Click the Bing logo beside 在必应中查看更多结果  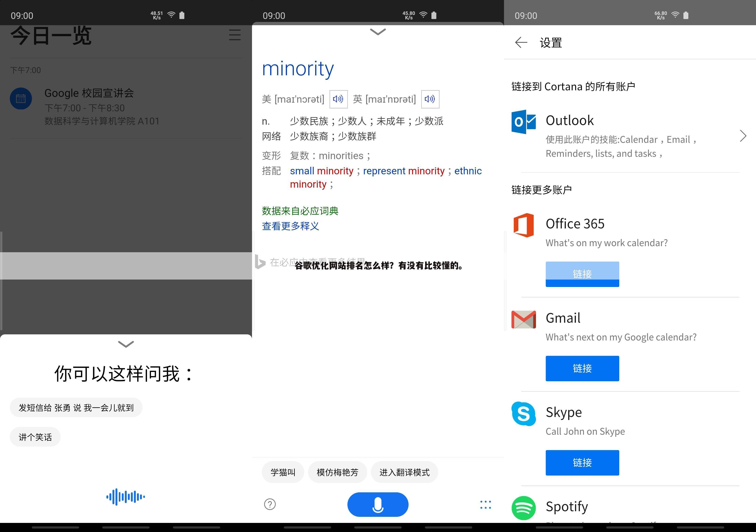260,262
